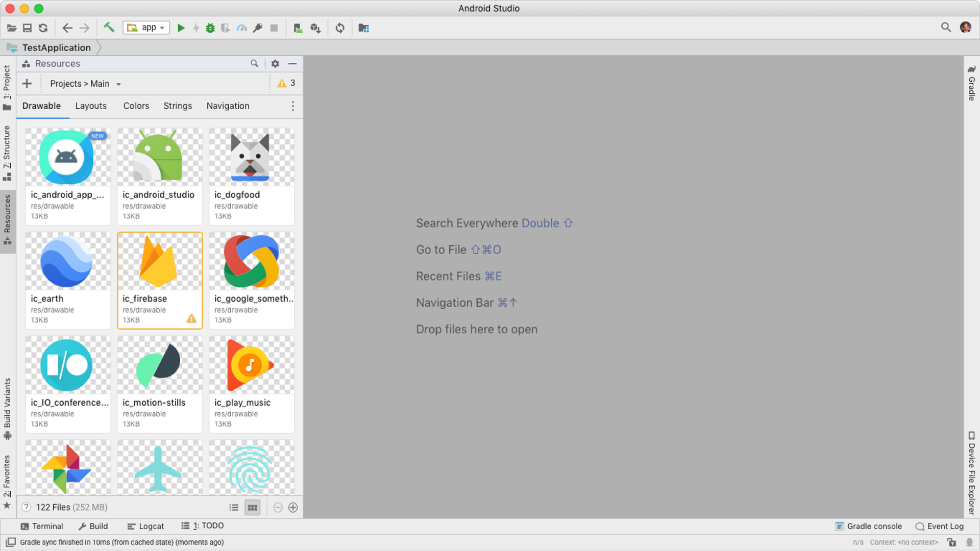Click the search icon in Resources panel
The height and width of the screenshot is (551, 980).
tap(254, 64)
